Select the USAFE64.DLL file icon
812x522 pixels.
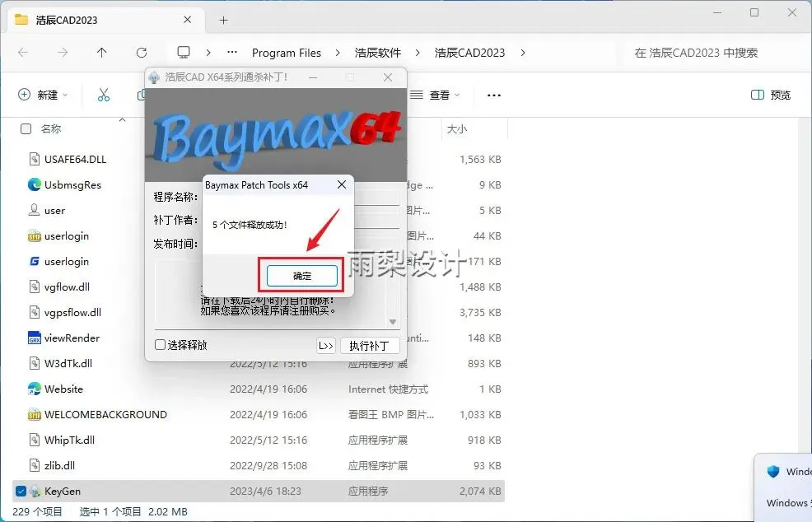(35, 159)
